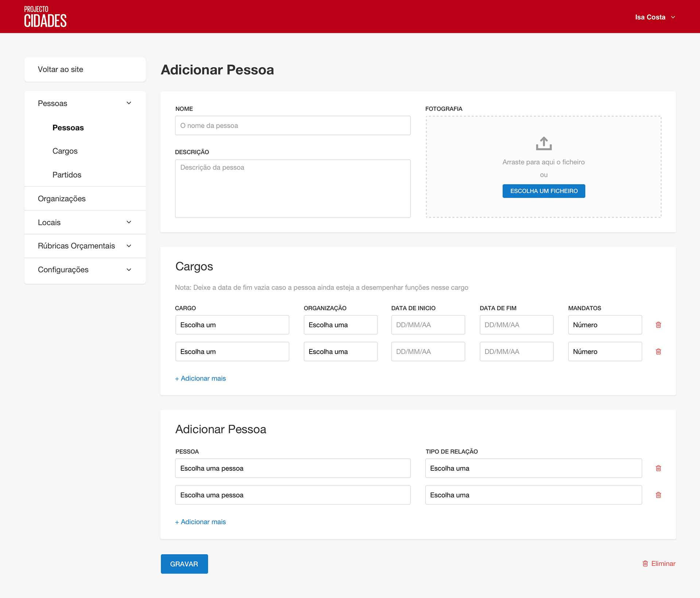Image resolution: width=700 pixels, height=598 pixels.
Task: Remove the first pessoa relation row with the trash icon
Action: [658, 468]
